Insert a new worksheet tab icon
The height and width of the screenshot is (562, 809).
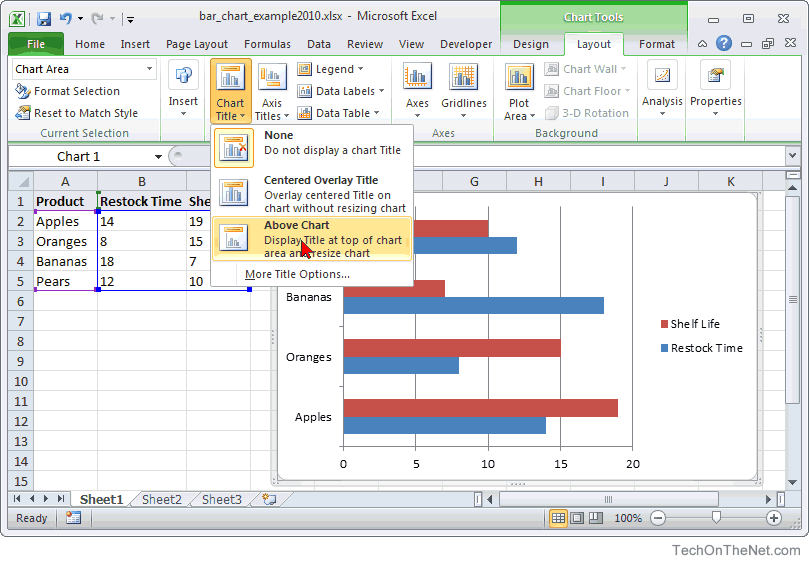click(269, 499)
